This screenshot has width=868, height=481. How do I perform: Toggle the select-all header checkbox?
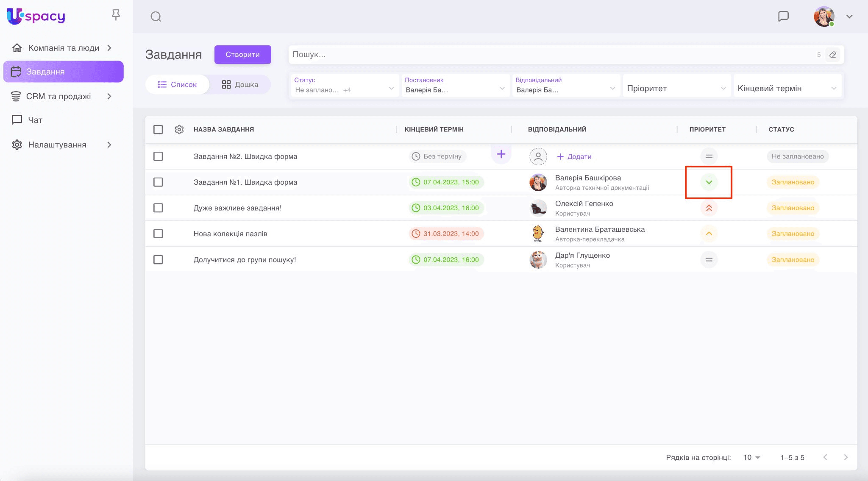[158, 129]
